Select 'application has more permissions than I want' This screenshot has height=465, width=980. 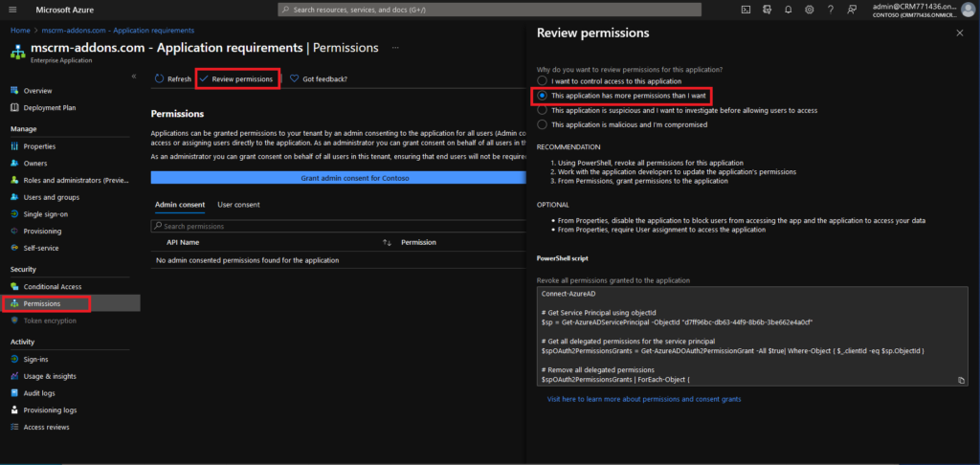(x=542, y=96)
